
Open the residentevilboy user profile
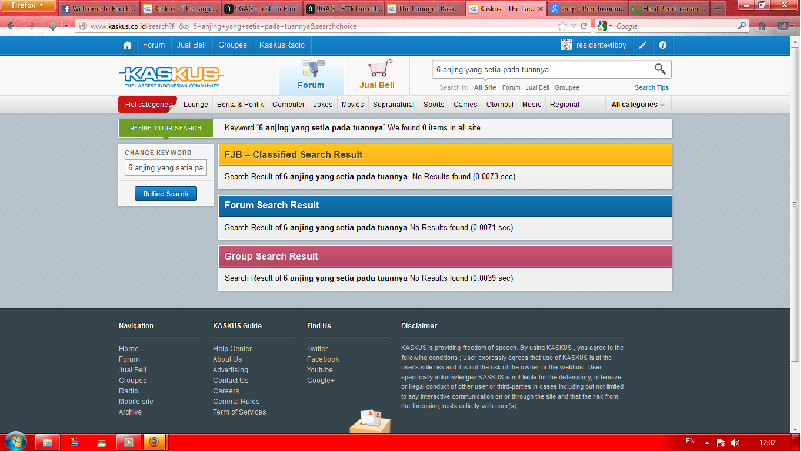[594, 45]
